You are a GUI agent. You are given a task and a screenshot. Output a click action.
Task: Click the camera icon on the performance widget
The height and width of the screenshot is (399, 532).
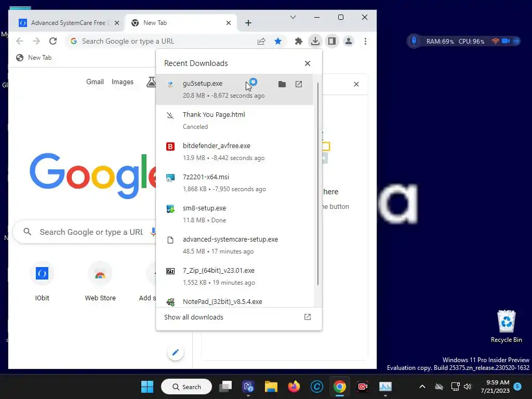click(x=506, y=41)
